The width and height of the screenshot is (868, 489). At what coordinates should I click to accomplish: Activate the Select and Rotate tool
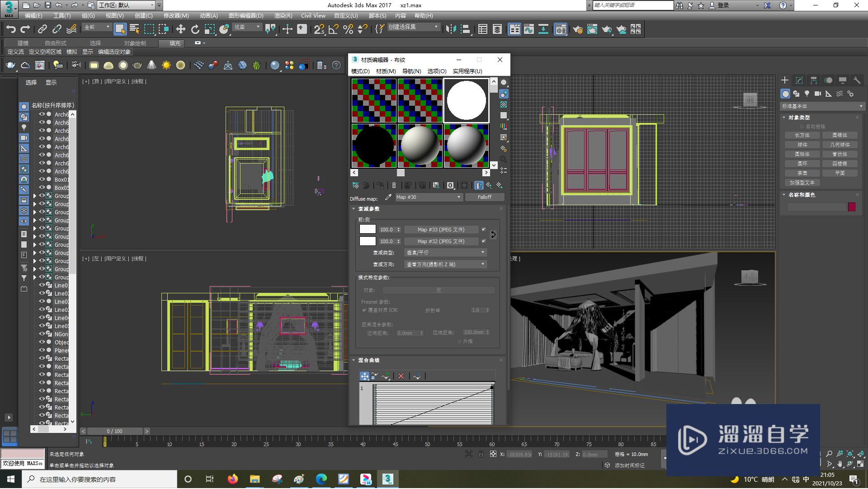195,29
